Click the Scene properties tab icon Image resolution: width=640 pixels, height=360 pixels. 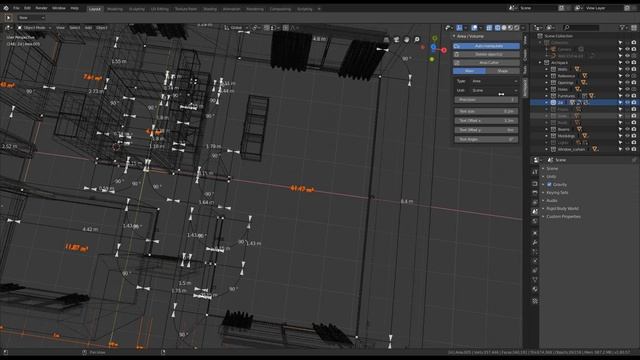pos(535,211)
